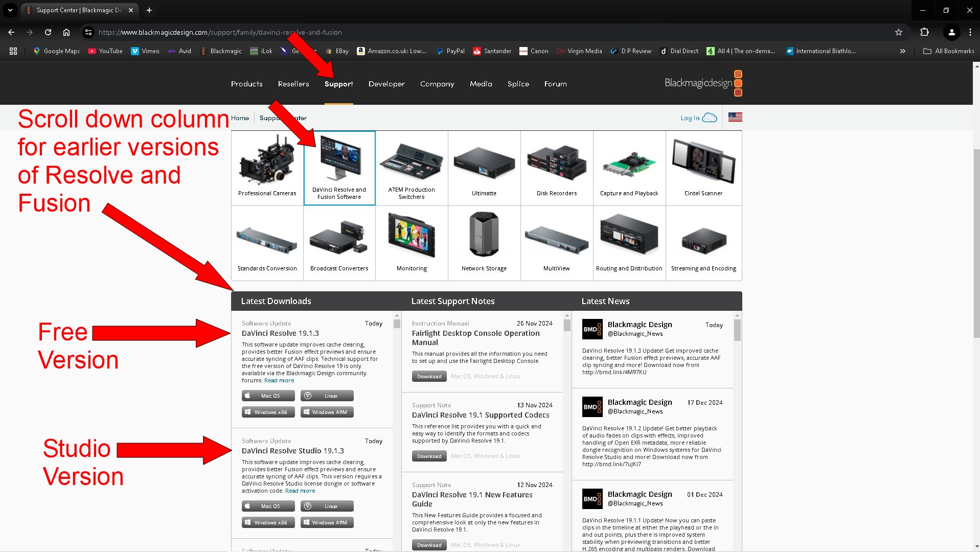The width and height of the screenshot is (980, 552).
Task: Select Disk Recorders product tile
Action: point(557,168)
